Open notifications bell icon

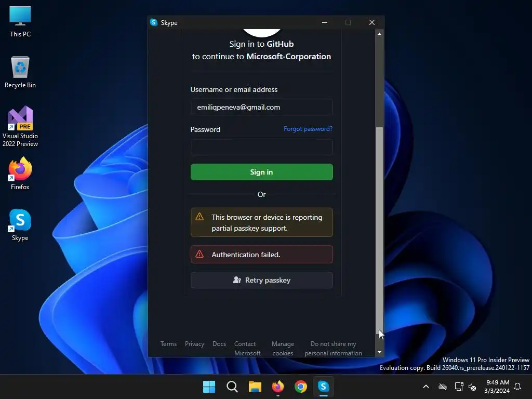point(517,387)
